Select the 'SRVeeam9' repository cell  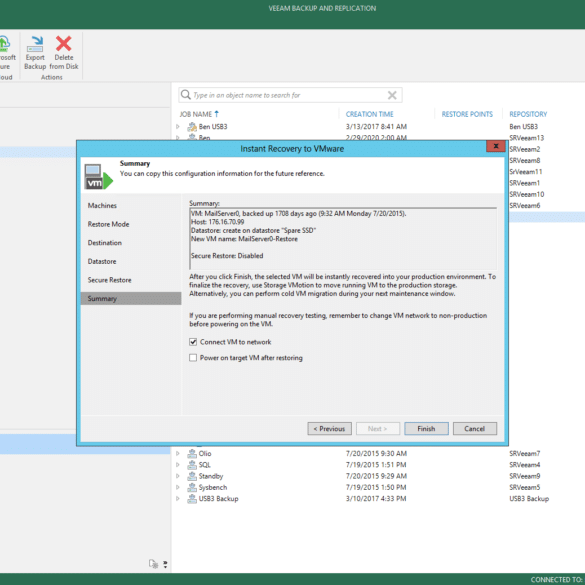[525, 476]
